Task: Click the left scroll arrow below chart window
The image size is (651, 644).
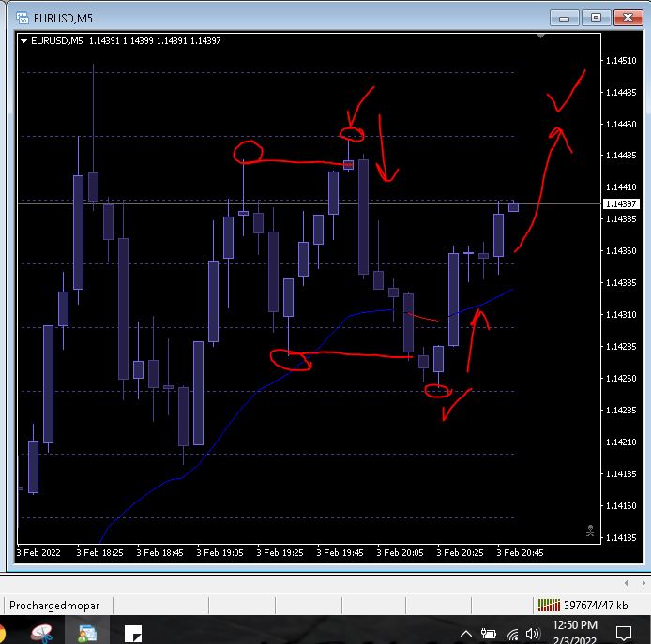Action: (626, 583)
